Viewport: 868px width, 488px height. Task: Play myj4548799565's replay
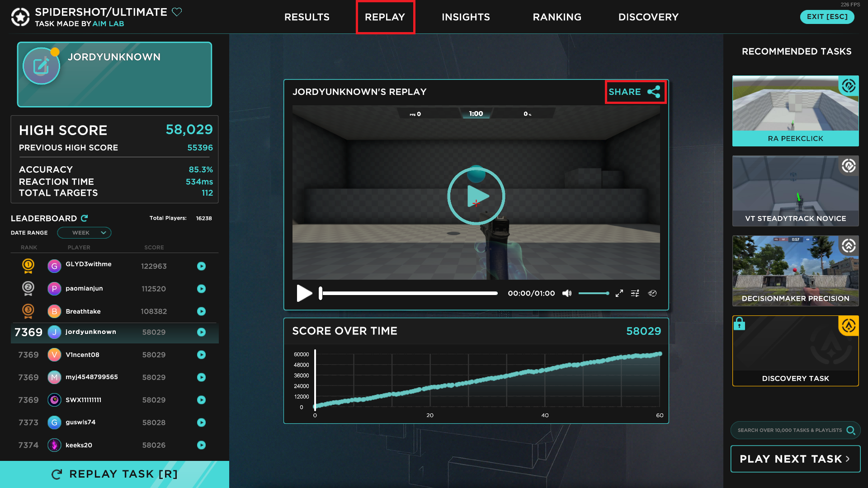[x=202, y=377]
